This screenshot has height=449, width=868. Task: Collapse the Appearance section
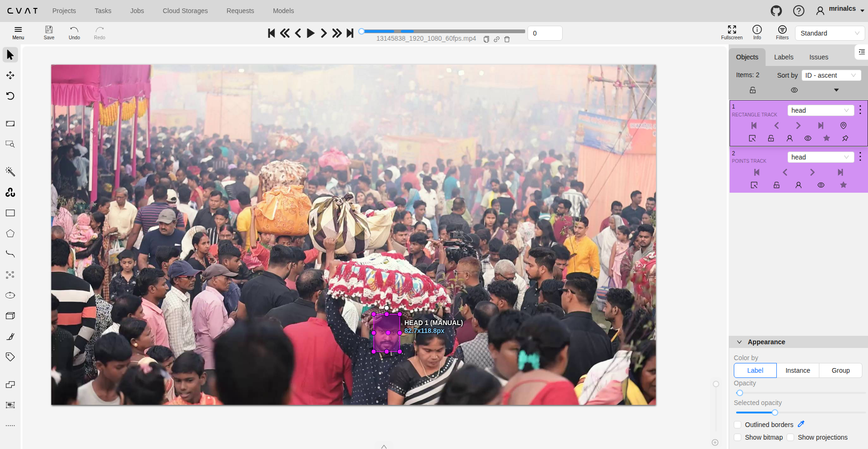pos(739,342)
